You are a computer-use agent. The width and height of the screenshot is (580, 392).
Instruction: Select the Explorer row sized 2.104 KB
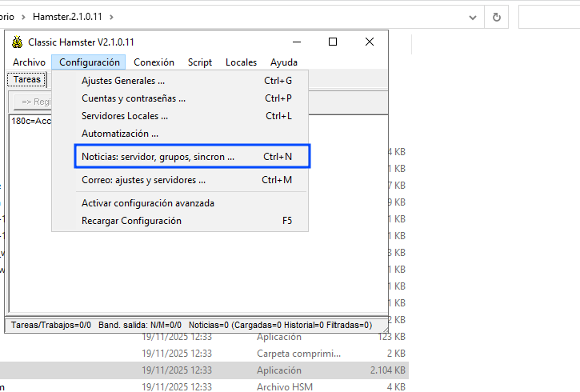click(x=204, y=370)
